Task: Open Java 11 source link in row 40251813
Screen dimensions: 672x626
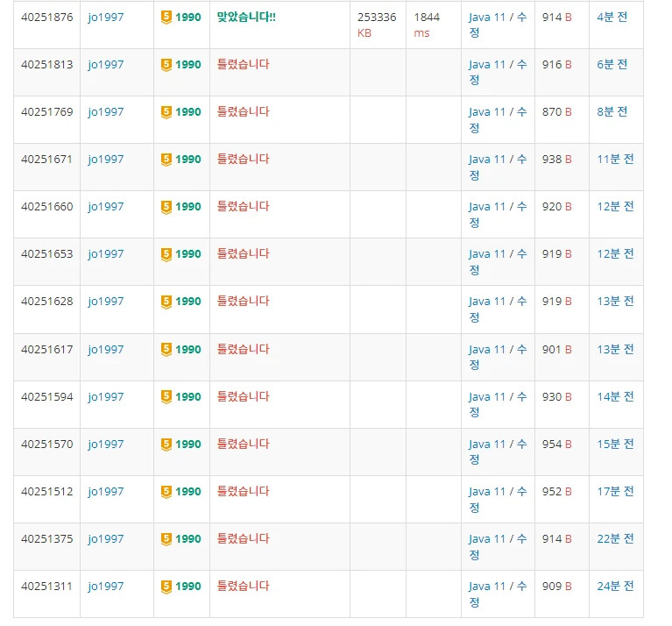Action: pos(487,65)
